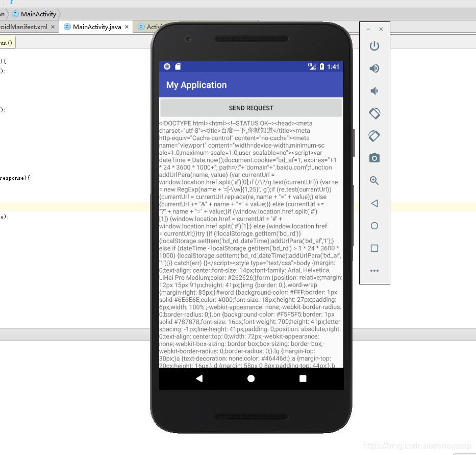Click the emulator power button icon
476x455 pixels.
click(x=374, y=46)
